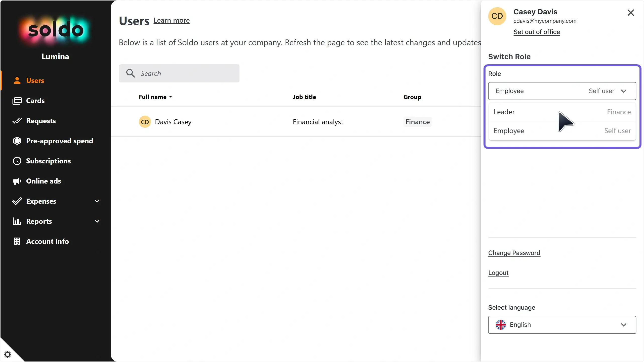Expand the Expenses submenu chevron
This screenshot has width=644, height=362.
pos(97,201)
